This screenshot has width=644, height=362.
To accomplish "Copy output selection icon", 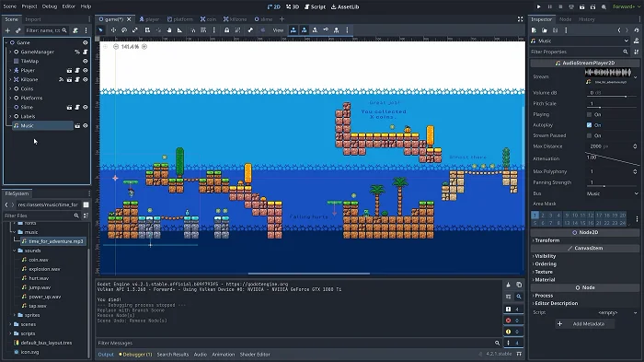I will click(x=519, y=285).
